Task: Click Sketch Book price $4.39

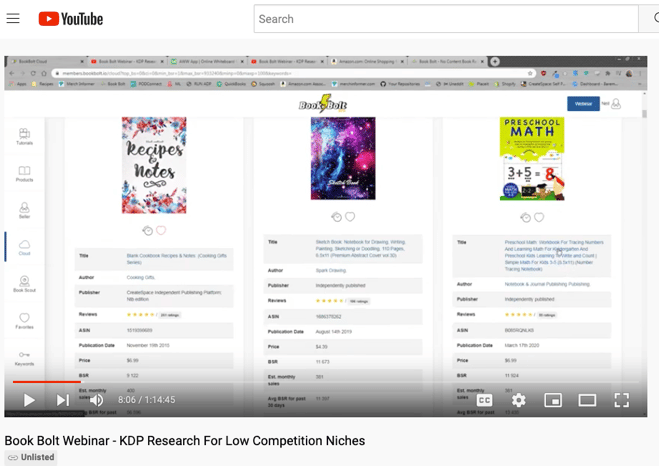Action: pyautogui.click(x=322, y=347)
